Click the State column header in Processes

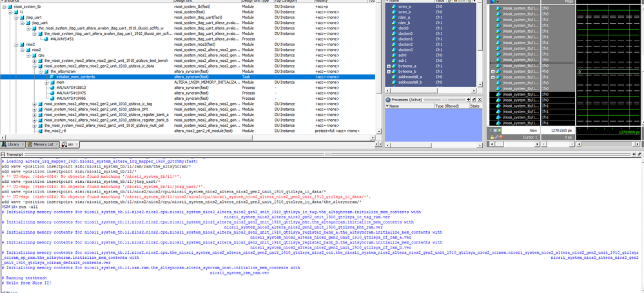pos(474,106)
